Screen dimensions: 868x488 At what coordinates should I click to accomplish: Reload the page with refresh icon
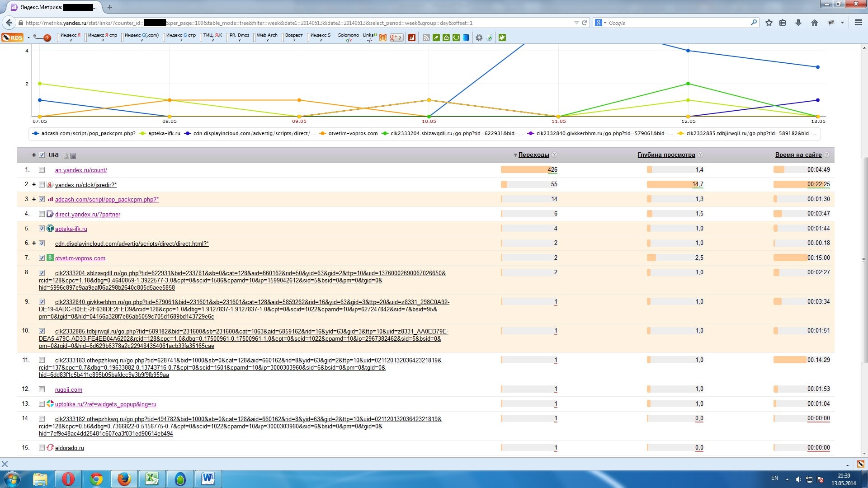point(584,23)
